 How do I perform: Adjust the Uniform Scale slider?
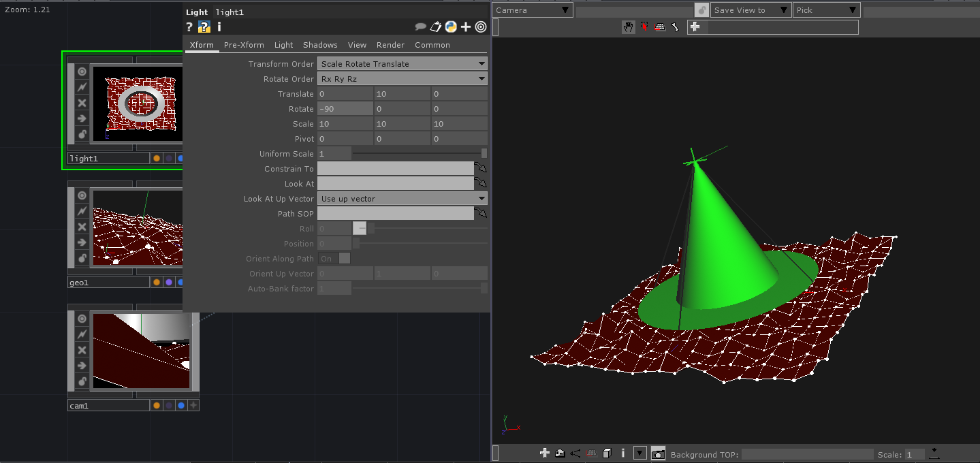pos(419,154)
